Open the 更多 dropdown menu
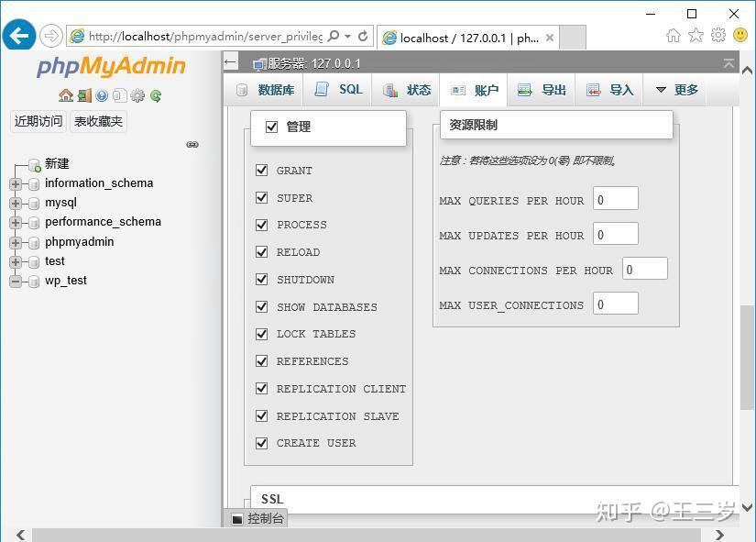Viewport: 756px width, 542px height. tap(676, 90)
